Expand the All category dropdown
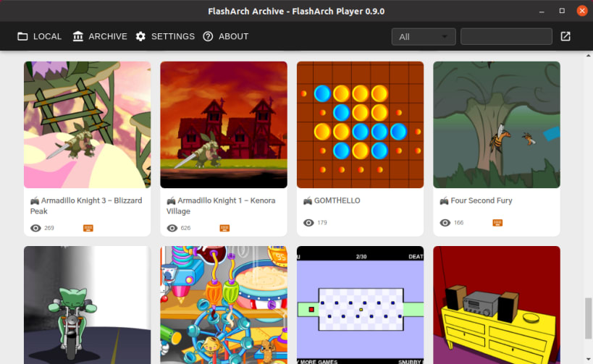 [424, 37]
